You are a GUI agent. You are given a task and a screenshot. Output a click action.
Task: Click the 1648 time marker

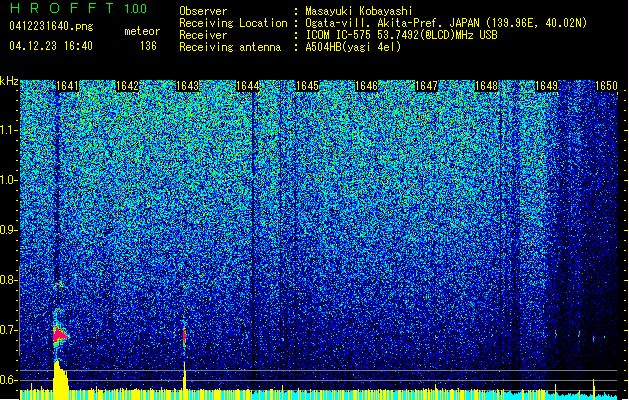pos(486,86)
